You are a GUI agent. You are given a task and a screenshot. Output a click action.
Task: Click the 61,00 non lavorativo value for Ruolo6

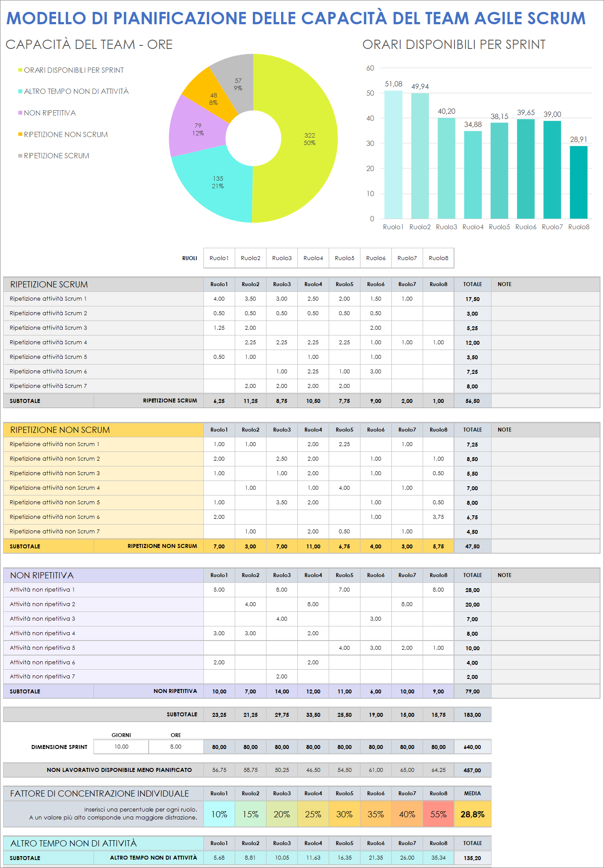coord(376,770)
